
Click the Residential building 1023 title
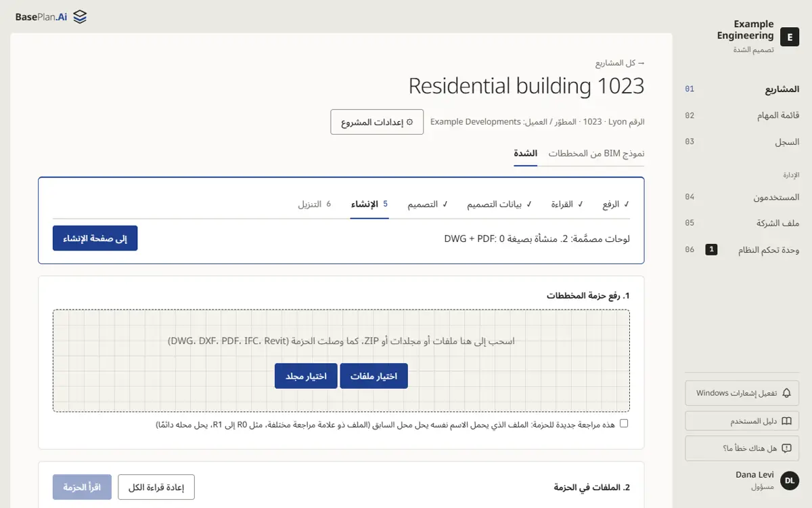526,86
